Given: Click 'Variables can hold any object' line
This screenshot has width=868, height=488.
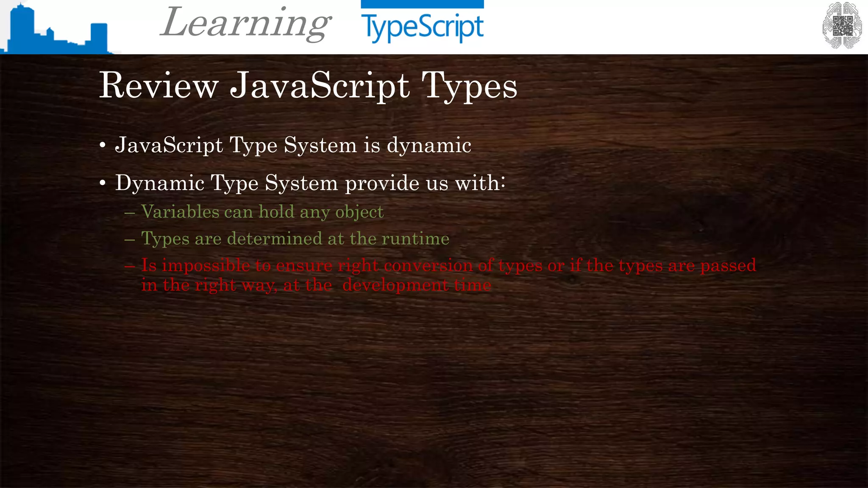Looking at the screenshot, I should click(x=262, y=212).
